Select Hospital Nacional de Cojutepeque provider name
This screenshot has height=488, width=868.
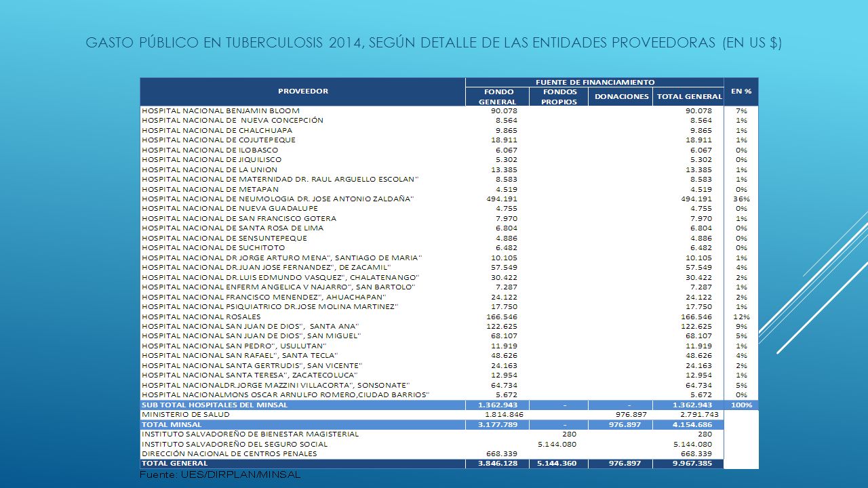click(x=218, y=140)
